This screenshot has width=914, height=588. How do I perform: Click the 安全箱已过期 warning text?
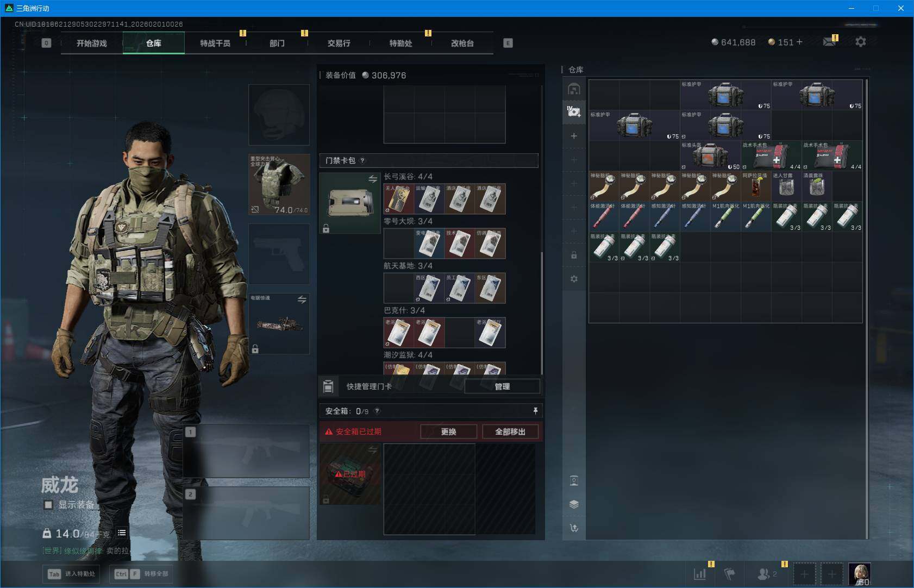359,431
